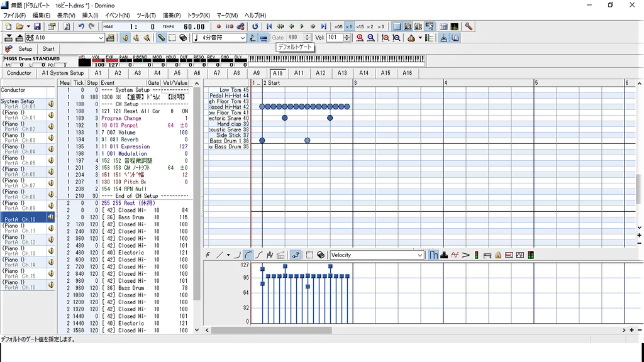This screenshot has width=644, height=362.
Task: Open the track selector A10 dropdown
Action: click(x=101, y=38)
